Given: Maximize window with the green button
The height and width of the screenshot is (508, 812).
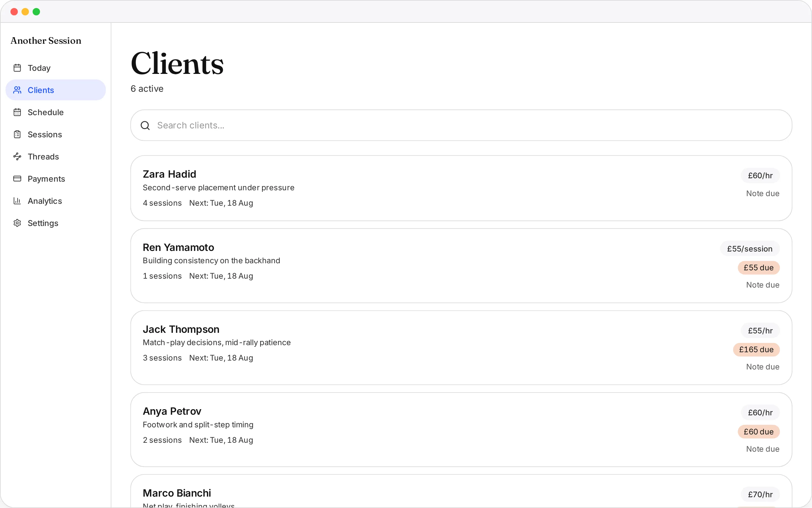Looking at the screenshot, I should point(36,12).
